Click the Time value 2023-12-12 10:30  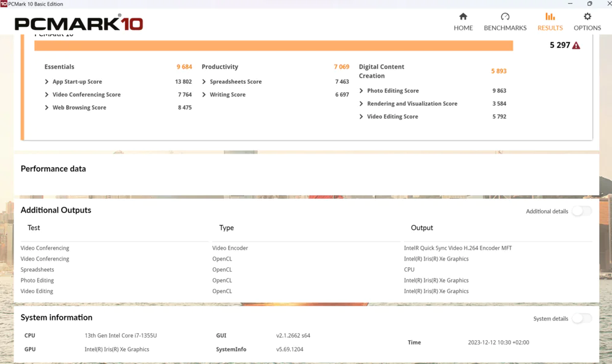[x=498, y=342]
